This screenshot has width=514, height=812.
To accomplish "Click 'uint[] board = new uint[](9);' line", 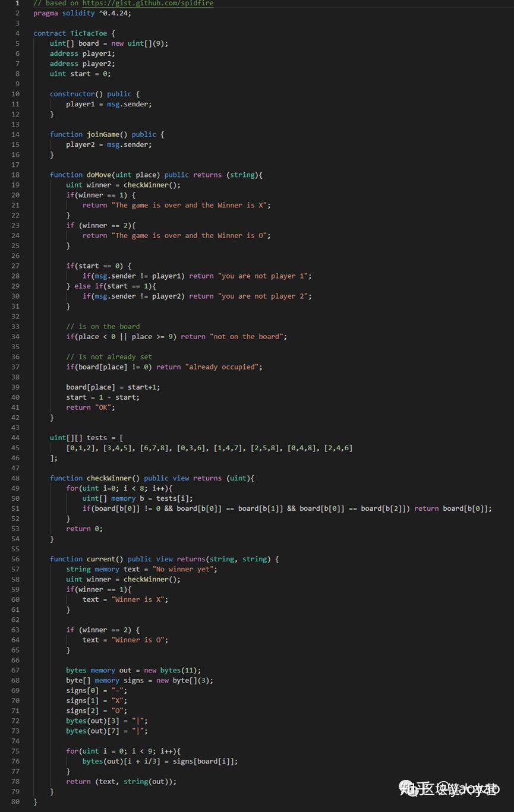I will 109,43.
